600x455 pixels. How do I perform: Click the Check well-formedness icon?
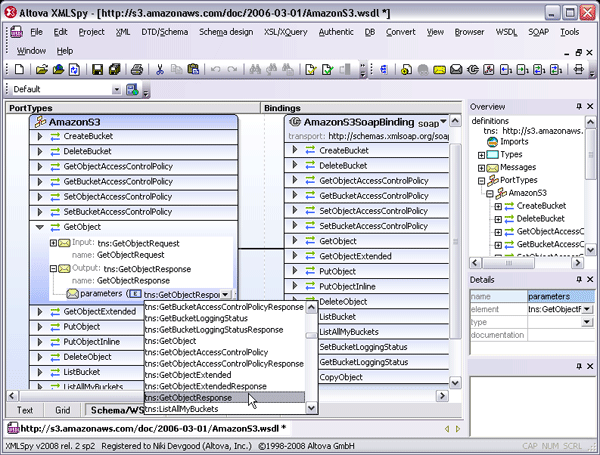click(310, 70)
